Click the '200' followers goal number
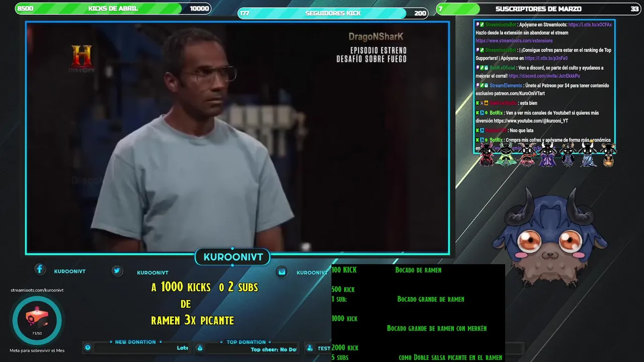This screenshot has width=644, height=362. coord(420,13)
